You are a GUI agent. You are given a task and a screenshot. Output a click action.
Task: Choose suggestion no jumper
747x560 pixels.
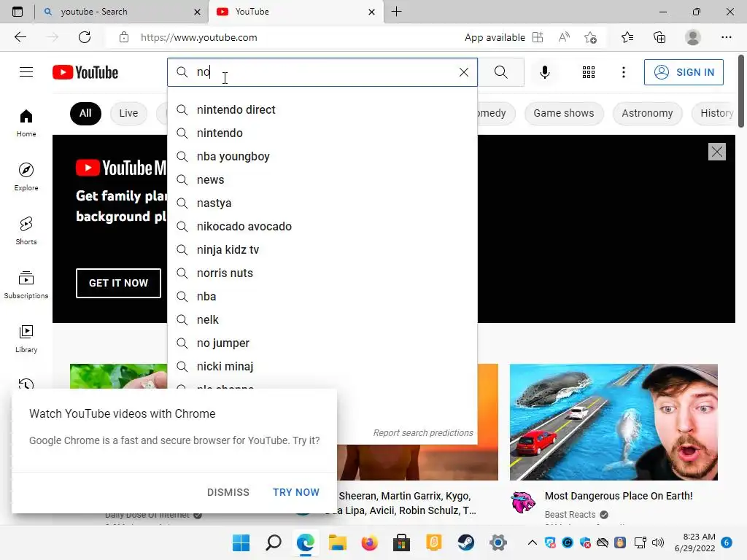tap(322, 343)
